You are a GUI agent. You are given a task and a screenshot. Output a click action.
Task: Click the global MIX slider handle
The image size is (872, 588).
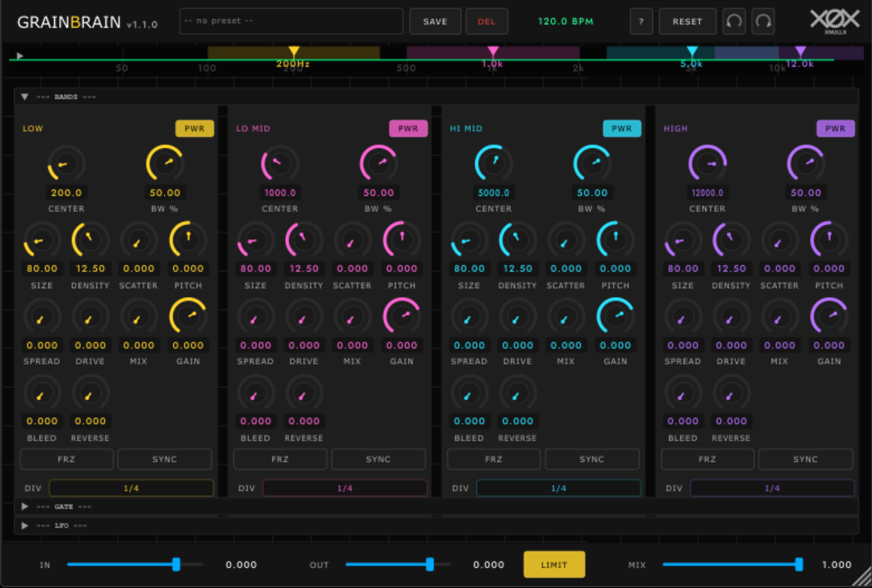tap(799, 565)
